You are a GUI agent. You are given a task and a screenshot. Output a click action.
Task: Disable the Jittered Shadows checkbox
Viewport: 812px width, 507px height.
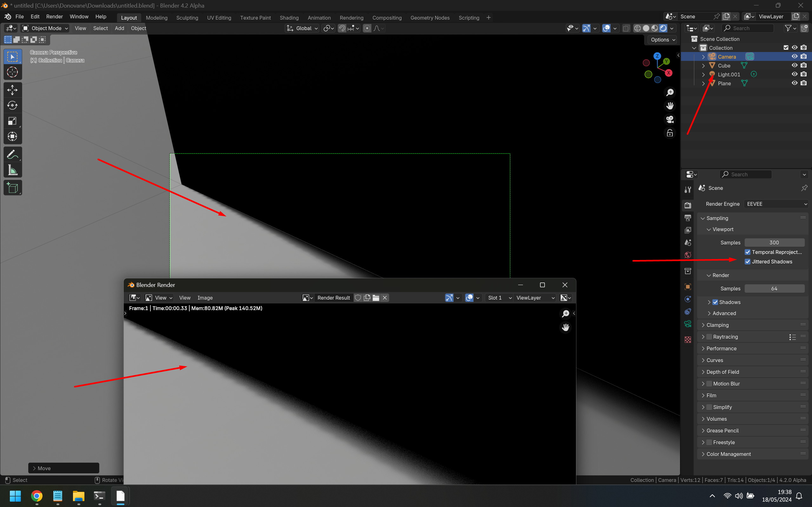pyautogui.click(x=748, y=262)
